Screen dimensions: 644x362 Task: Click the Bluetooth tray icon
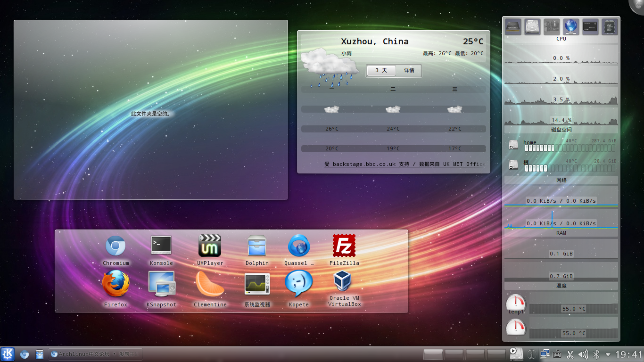[x=596, y=354]
